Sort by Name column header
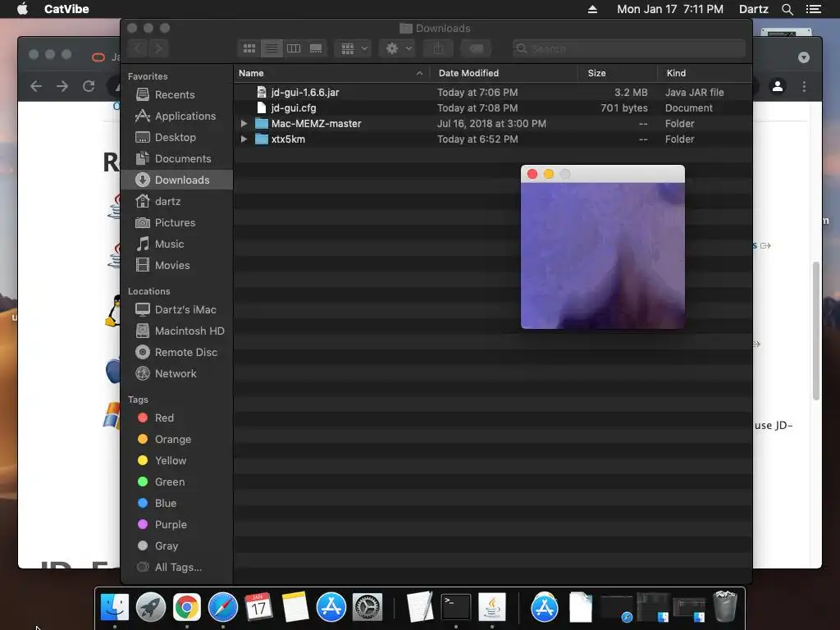 [331, 73]
